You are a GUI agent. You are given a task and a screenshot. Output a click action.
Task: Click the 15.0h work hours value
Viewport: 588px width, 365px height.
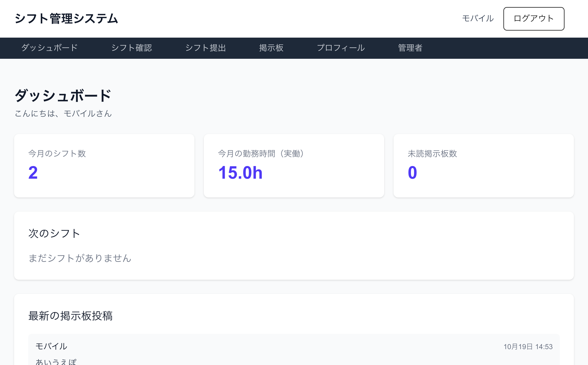click(240, 173)
